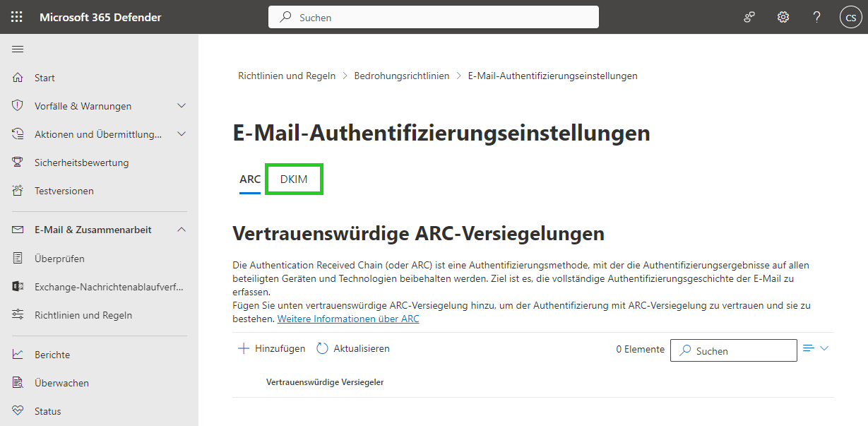Sort by Vertrauenswürdige Versiegeler column header
The image size is (868, 426).
[x=325, y=382]
